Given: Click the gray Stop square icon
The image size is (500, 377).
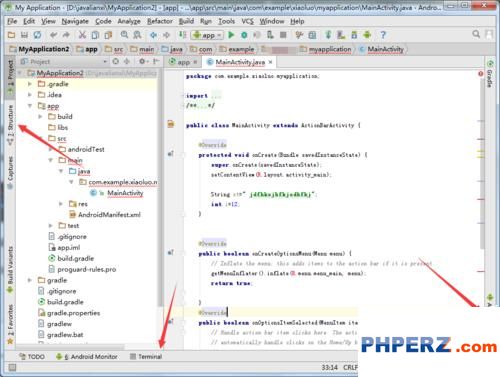Looking at the screenshot, I should [x=283, y=35].
